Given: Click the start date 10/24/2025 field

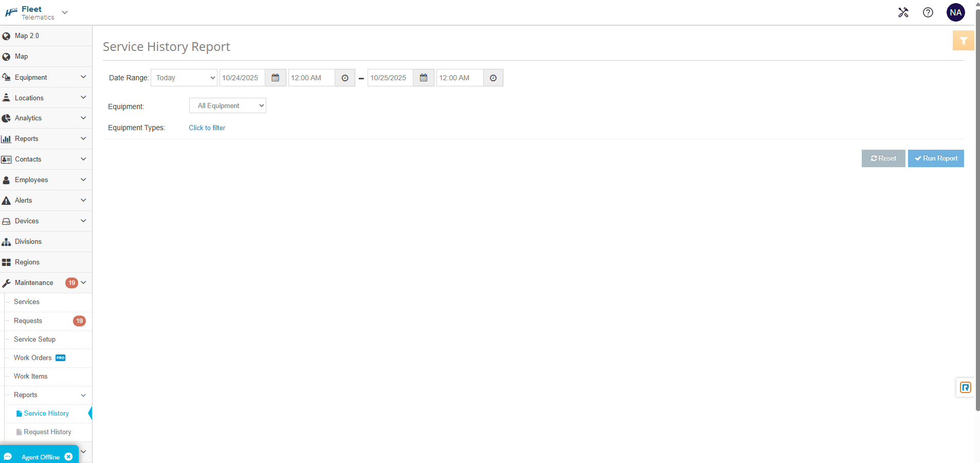Looking at the screenshot, I should tap(242, 78).
